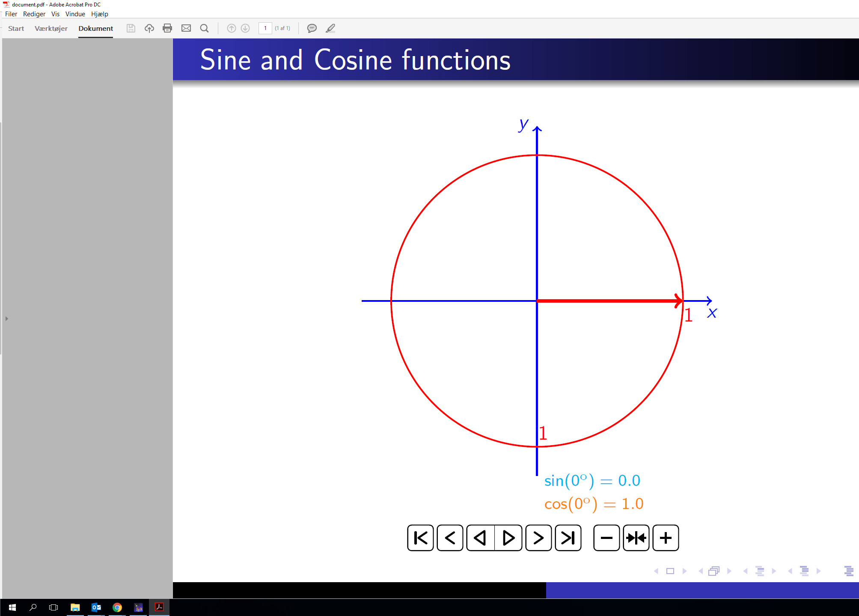The image size is (859, 616).
Task: Step one frame forward in animation
Action: point(538,538)
